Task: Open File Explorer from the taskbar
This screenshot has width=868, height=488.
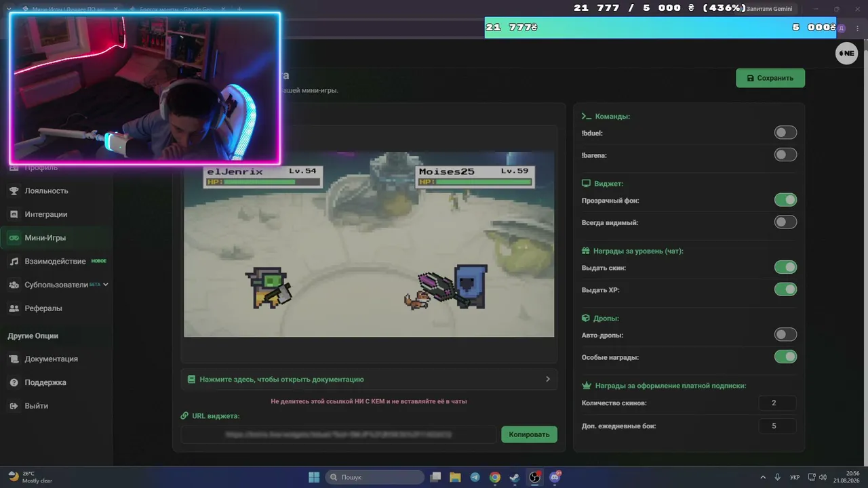Action: pyautogui.click(x=455, y=477)
